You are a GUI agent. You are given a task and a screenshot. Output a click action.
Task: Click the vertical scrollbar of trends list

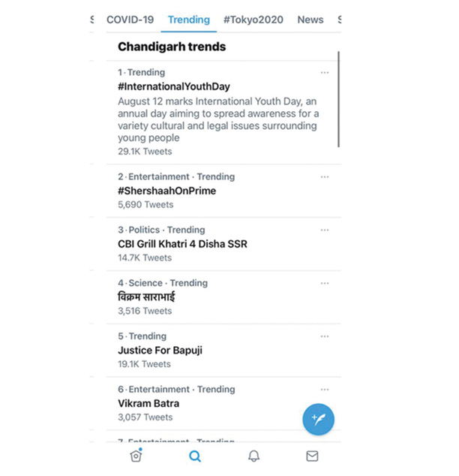click(x=339, y=99)
